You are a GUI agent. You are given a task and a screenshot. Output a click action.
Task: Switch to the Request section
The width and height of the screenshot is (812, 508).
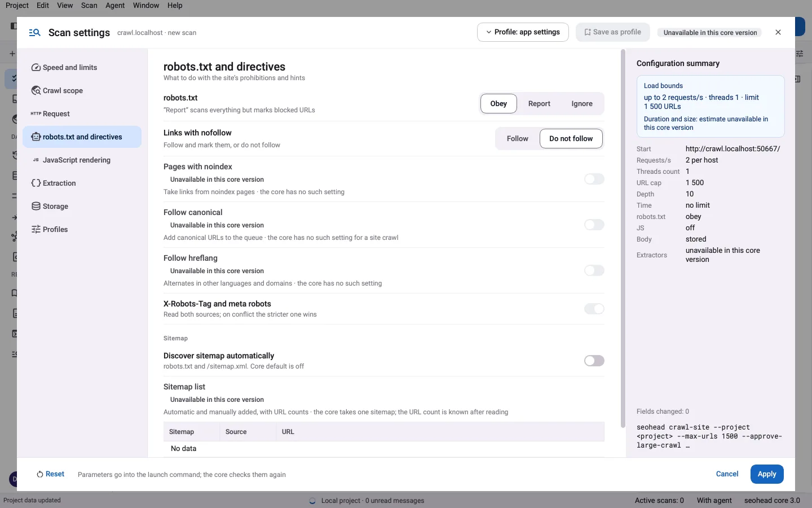(82, 114)
